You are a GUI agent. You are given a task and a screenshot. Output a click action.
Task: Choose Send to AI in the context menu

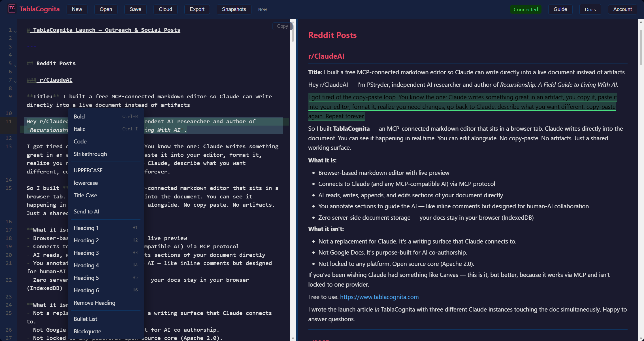tap(86, 211)
